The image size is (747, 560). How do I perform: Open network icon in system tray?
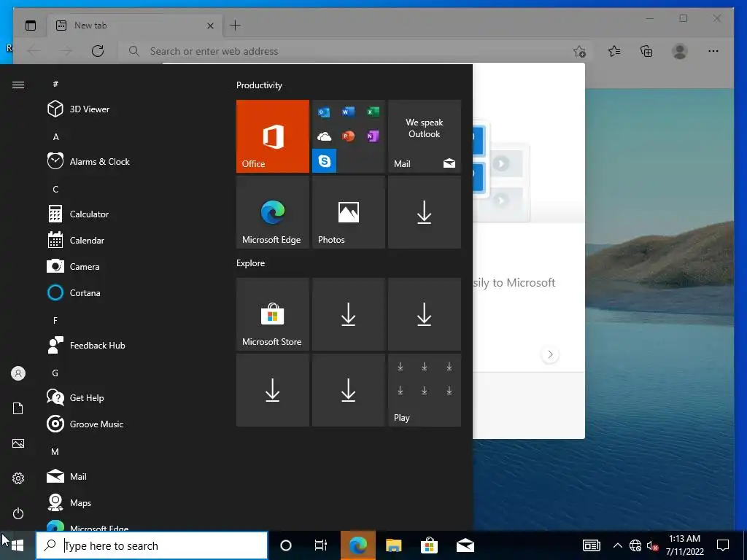click(x=635, y=545)
